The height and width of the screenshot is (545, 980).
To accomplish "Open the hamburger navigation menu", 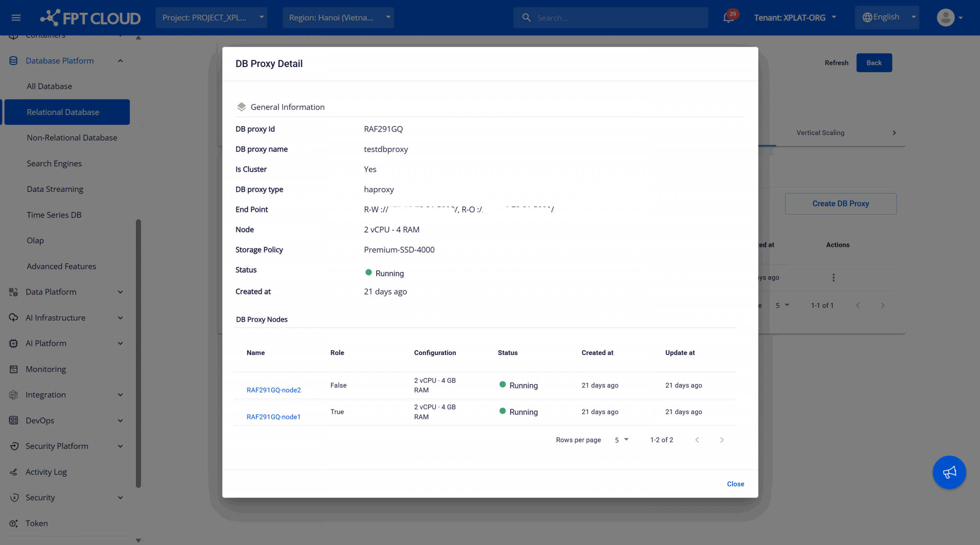I will 16,18.
